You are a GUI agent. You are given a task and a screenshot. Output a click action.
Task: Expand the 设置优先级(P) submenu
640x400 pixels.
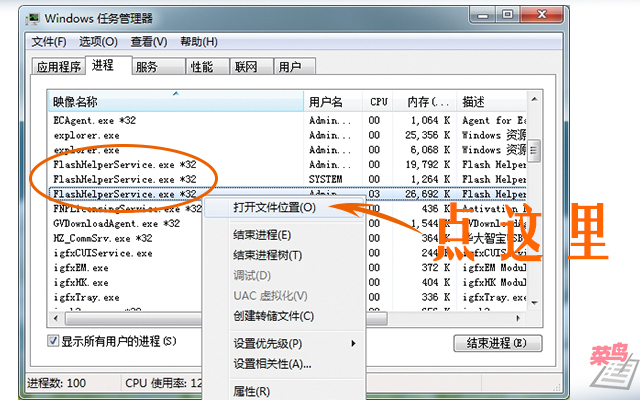[x=284, y=344]
